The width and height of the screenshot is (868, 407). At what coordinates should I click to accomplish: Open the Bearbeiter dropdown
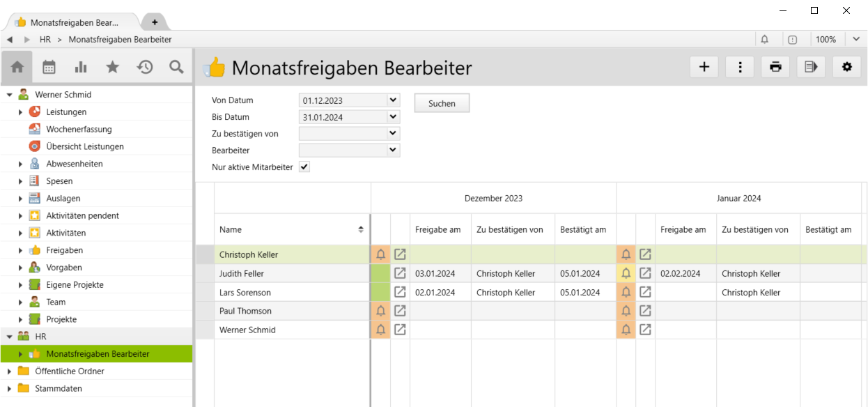coord(393,150)
